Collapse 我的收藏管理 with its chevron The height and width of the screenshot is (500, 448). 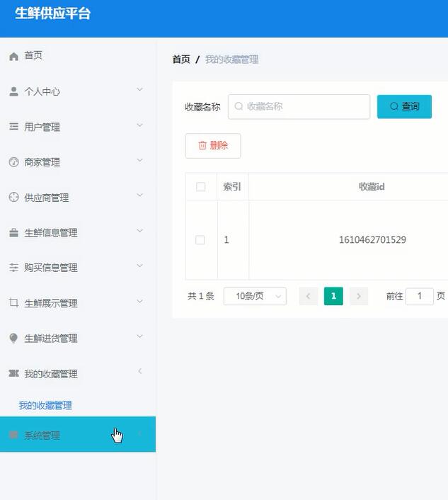pyautogui.click(x=140, y=371)
